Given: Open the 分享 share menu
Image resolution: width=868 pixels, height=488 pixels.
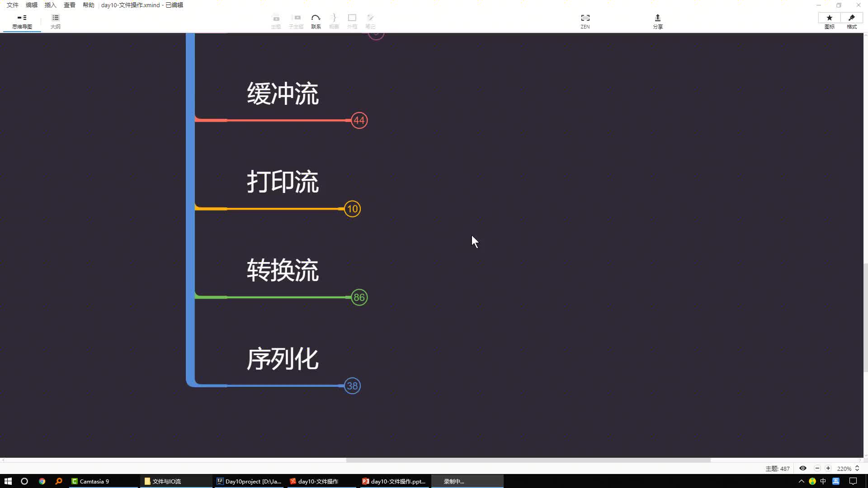Looking at the screenshot, I should pyautogui.click(x=657, y=22).
